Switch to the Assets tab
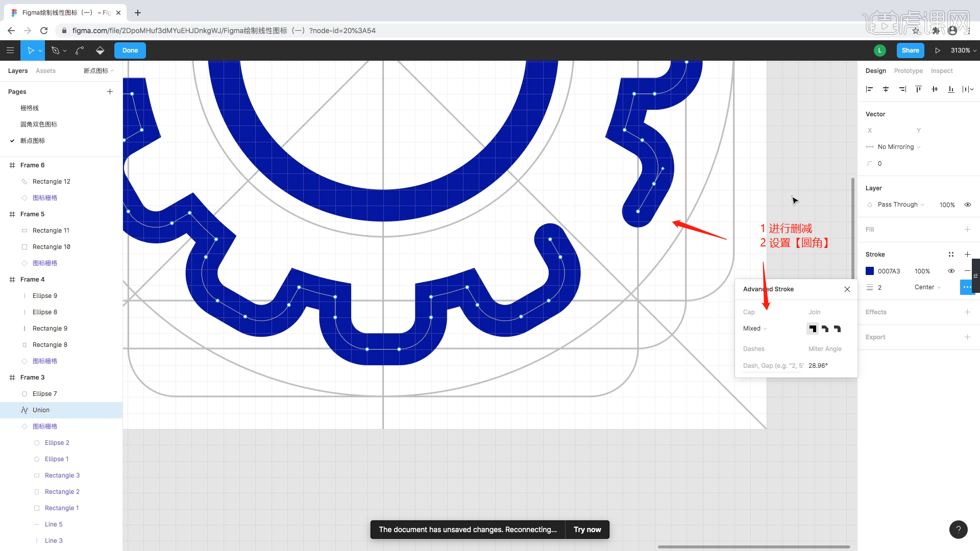980x551 pixels. [x=45, y=71]
